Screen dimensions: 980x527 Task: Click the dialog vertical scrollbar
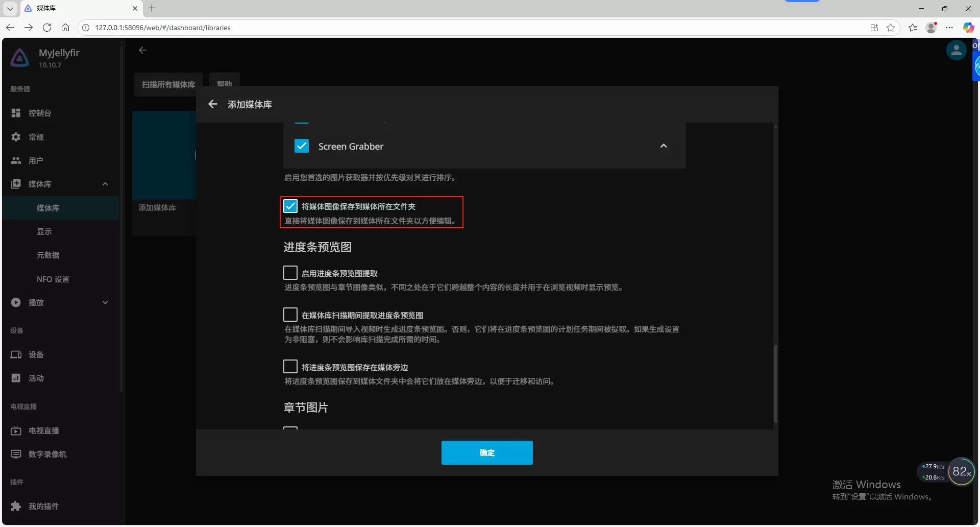(775, 383)
